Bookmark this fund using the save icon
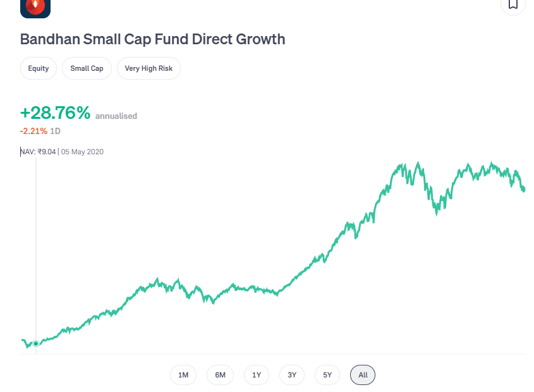This screenshot has width=534, height=392. pos(513,5)
